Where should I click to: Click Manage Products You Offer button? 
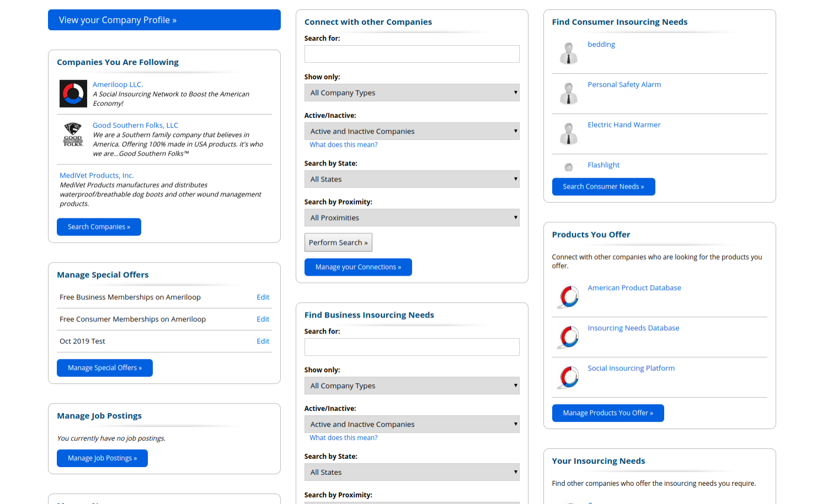click(x=608, y=414)
